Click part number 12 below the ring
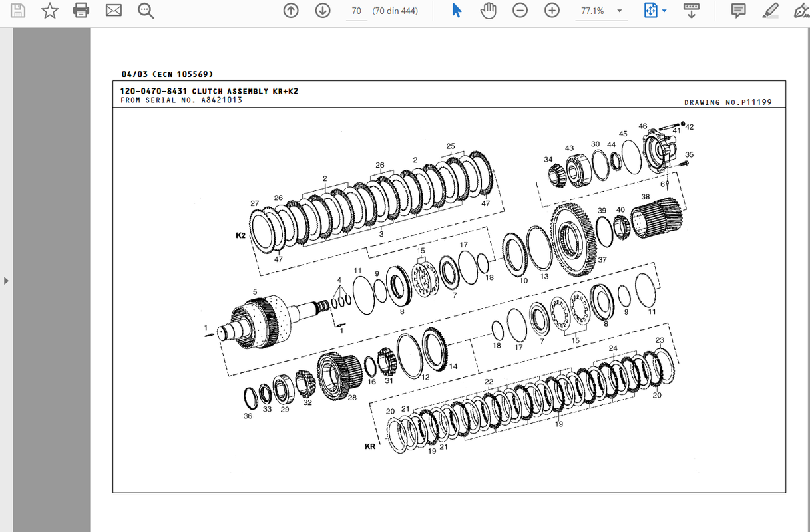The height and width of the screenshot is (532, 810). 425,377
